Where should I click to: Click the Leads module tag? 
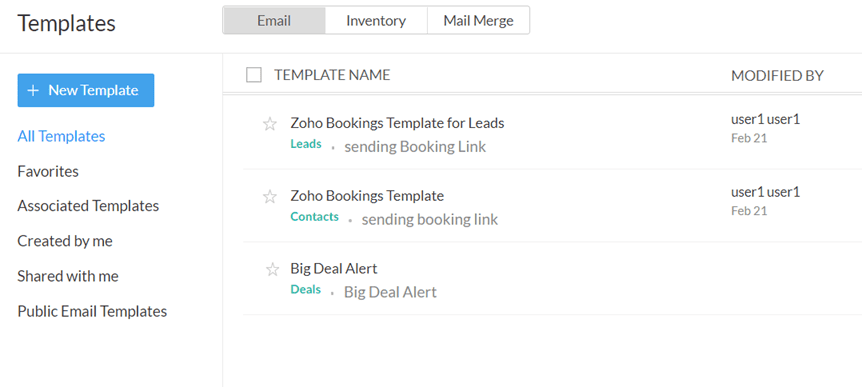[x=306, y=144]
